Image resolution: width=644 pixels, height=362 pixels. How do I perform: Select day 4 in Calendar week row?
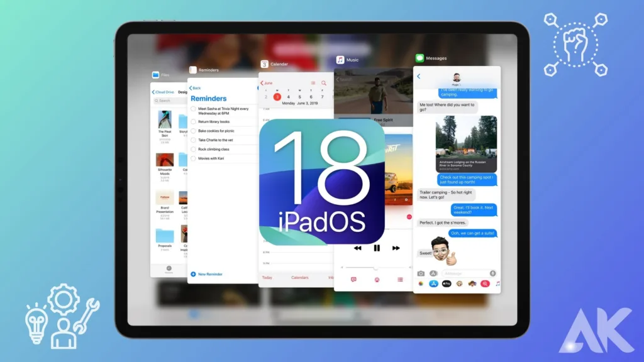coord(288,97)
